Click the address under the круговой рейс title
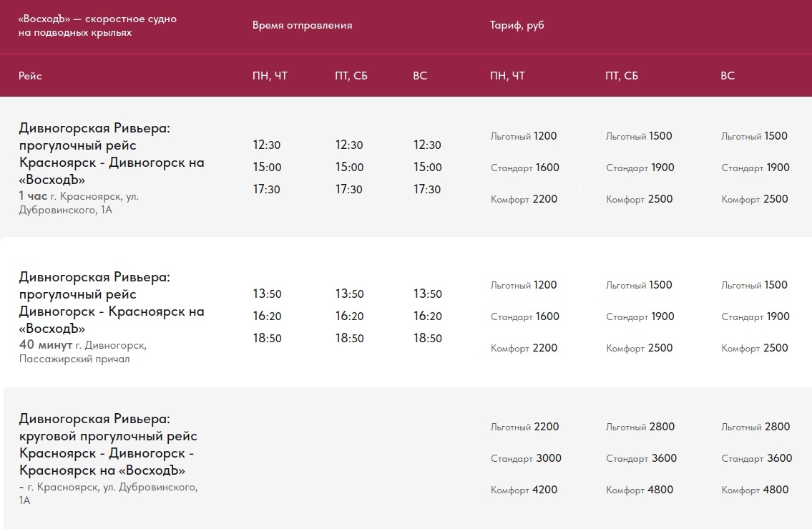This screenshot has width=812, height=532. click(108, 493)
